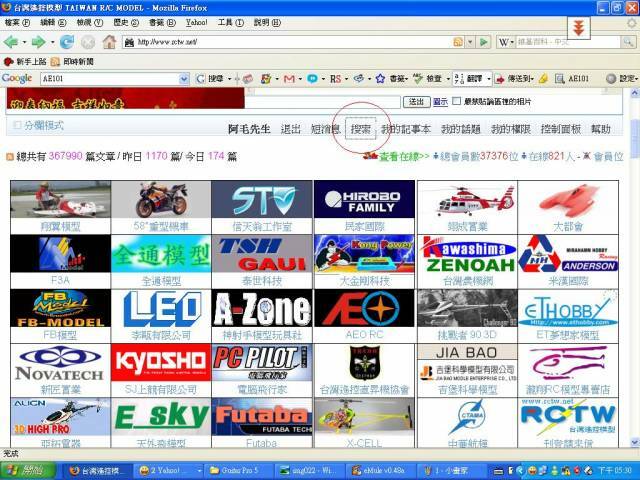This screenshot has width=640, height=480.
Task: Click the 送出 submit button
Action: click(x=416, y=102)
